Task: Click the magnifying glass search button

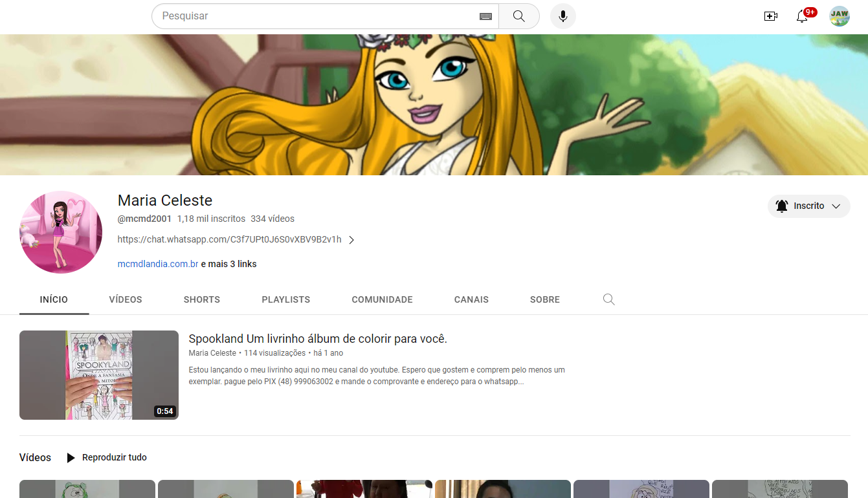Action: 518,16
